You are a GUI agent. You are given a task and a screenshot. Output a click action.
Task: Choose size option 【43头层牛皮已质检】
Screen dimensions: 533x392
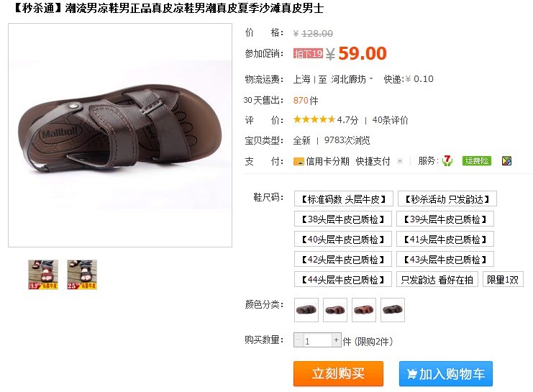point(445,260)
